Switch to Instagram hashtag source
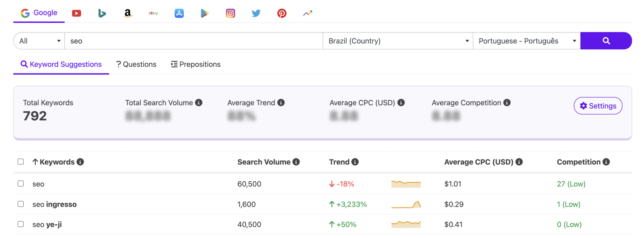The image size is (644, 238). point(231,13)
